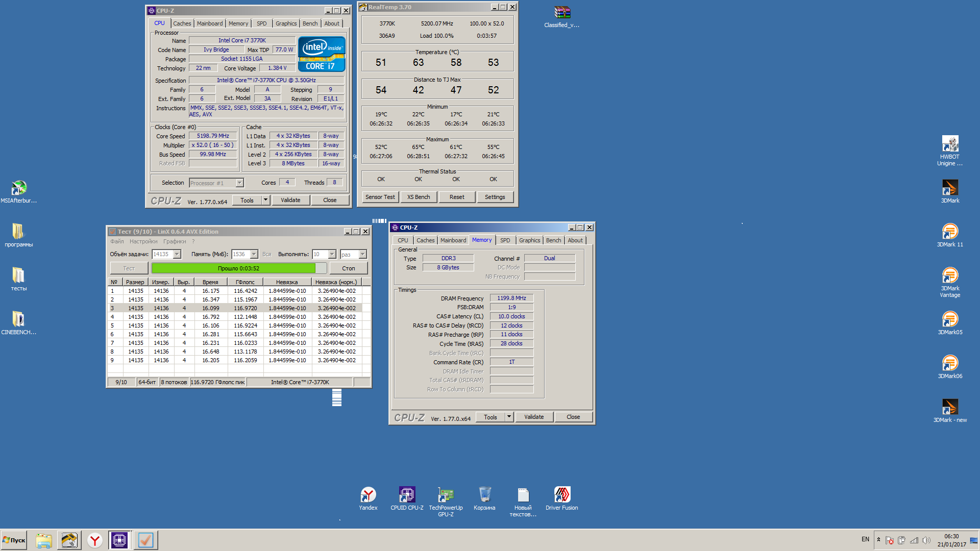Open the Корзина recycle bin
Image resolution: width=980 pixels, height=551 pixels.
tap(484, 498)
